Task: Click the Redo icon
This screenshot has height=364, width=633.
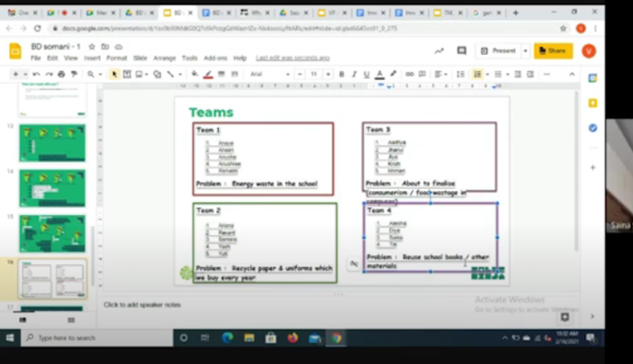Action: click(x=49, y=75)
